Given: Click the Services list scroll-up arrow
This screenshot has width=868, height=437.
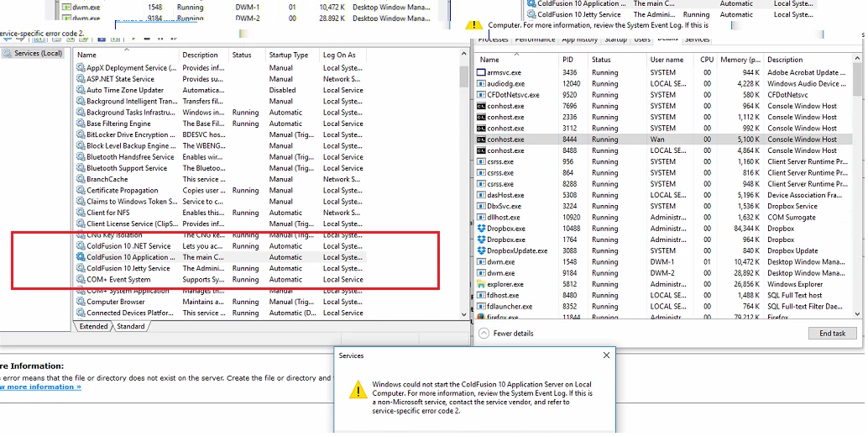Looking at the screenshot, I should (464, 55).
